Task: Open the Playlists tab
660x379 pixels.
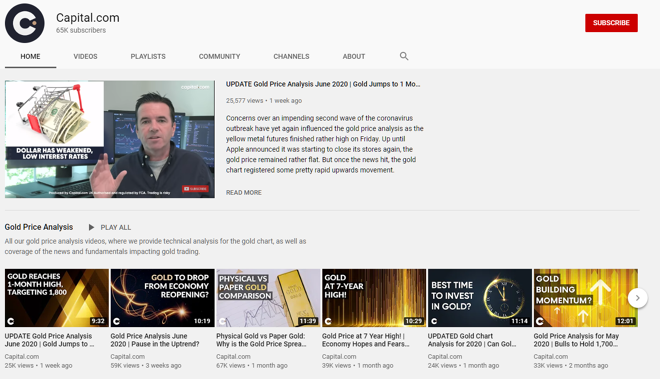Action: (x=148, y=56)
